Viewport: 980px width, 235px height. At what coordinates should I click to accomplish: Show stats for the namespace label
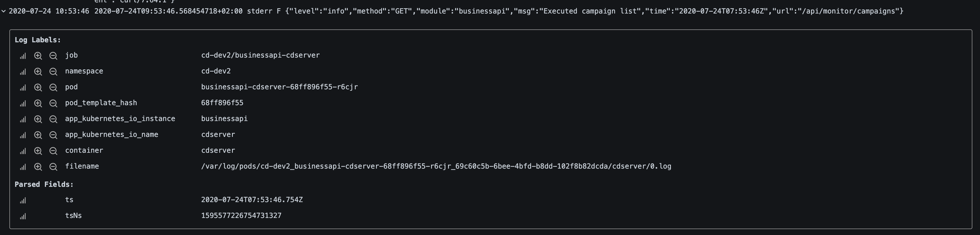coord(23,71)
